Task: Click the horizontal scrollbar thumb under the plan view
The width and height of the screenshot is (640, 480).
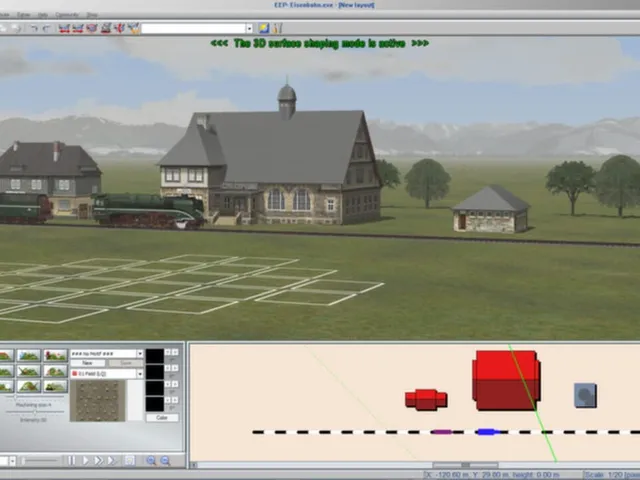Action: pyautogui.click(x=465, y=465)
